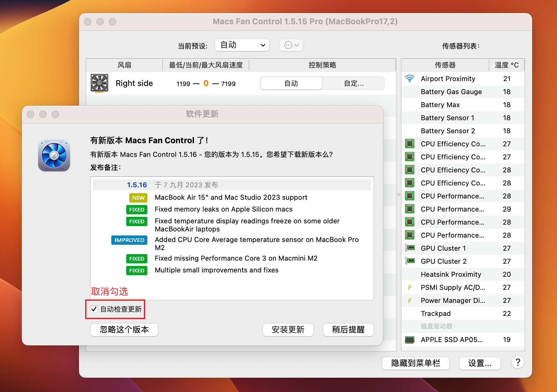Click the 1.5.16 version link in release notes
Image resolution: width=557 pixels, height=392 pixels.
pyautogui.click(x=137, y=185)
